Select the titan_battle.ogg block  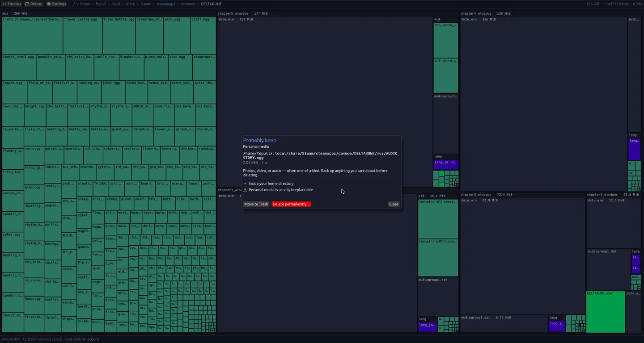[x=119, y=36]
